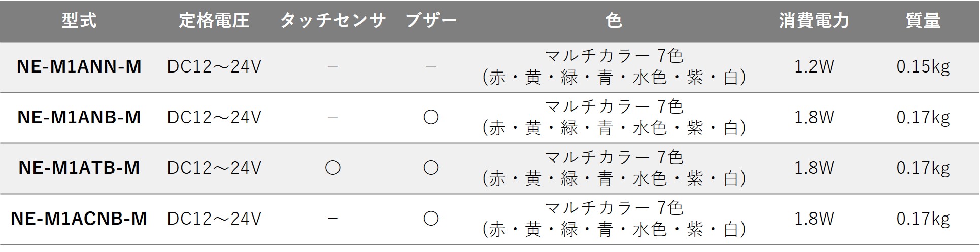The width and height of the screenshot is (980, 252).
Task: Select the ブザー column header
Action: coord(431,21)
